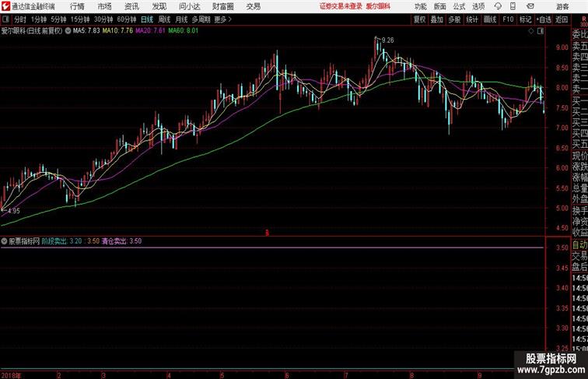Viewport: 588px width, 379px height.
Task: Open the mail envelope icon
Action: (x=530, y=6)
